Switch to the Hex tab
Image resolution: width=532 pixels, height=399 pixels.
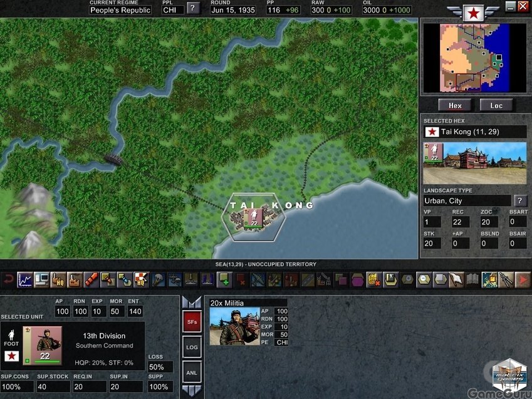click(x=455, y=105)
